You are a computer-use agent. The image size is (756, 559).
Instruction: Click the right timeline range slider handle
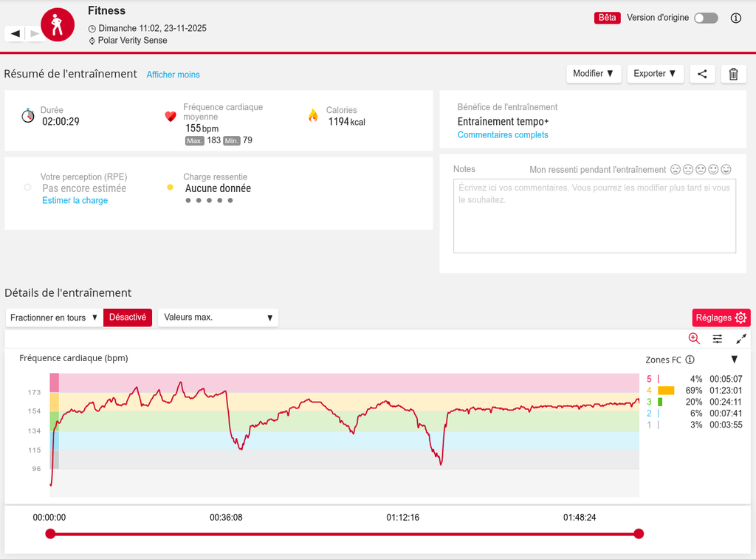click(639, 534)
